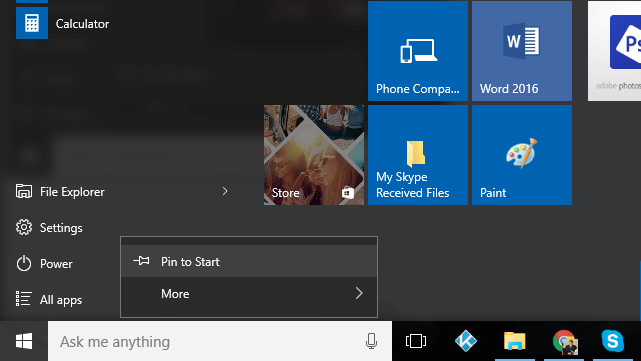Open the Store tile

tap(314, 155)
